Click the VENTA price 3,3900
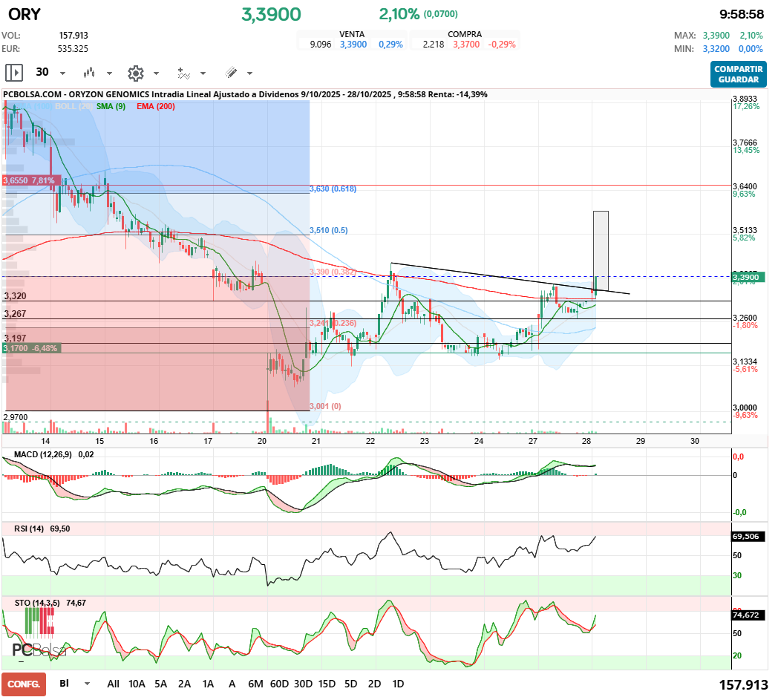Image resolution: width=778 pixels, height=700 pixels. coord(353,44)
